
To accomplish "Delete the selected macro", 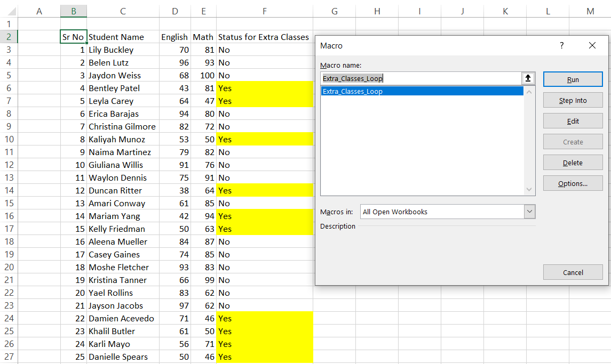I will click(x=573, y=163).
